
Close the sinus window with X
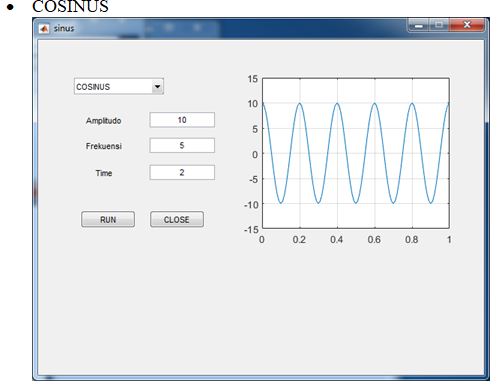coord(467,25)
